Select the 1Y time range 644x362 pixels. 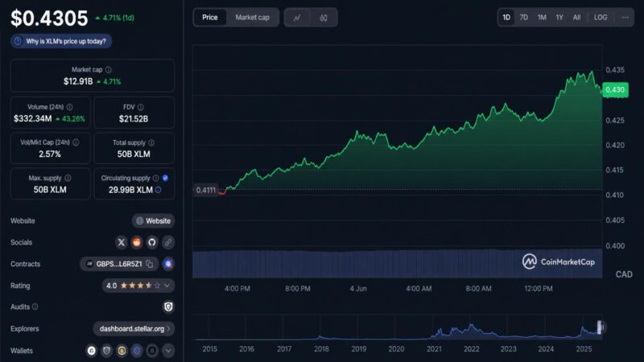click(559, 17)
